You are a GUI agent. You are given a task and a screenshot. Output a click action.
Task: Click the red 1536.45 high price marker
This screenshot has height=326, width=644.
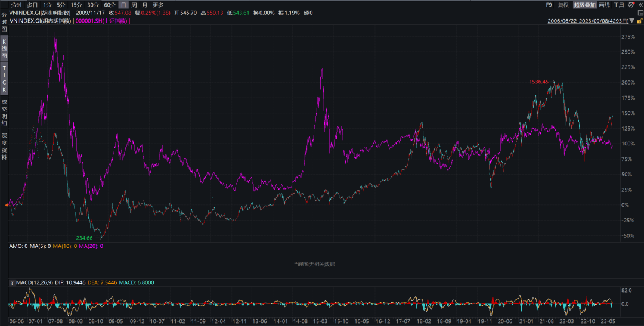click(x=539, y=82)
